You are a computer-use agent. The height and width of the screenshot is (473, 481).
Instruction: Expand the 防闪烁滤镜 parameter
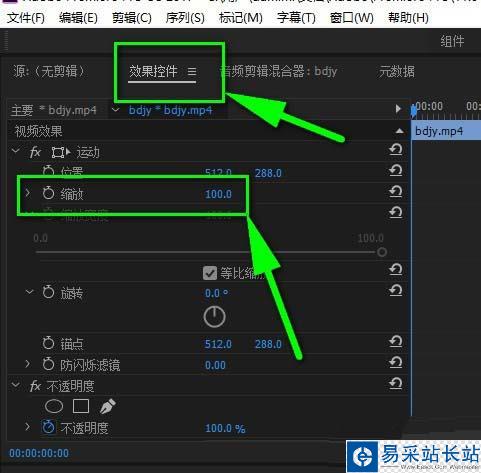click(x=28, y=364)
